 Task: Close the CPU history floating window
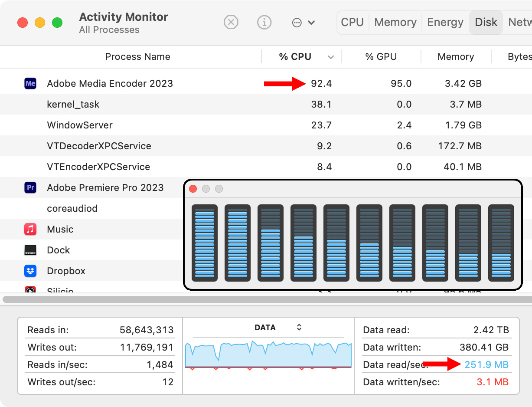pyautogui.click(x=193, y=189)
